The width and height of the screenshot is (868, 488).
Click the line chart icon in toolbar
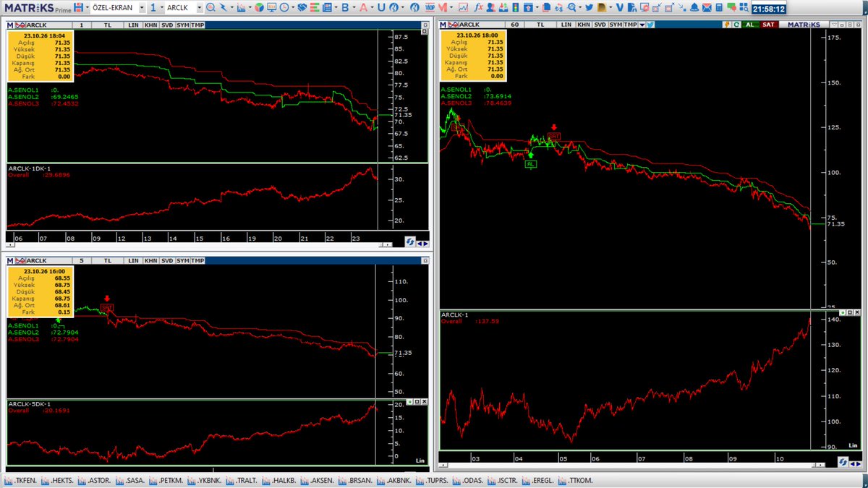[464, 7]
